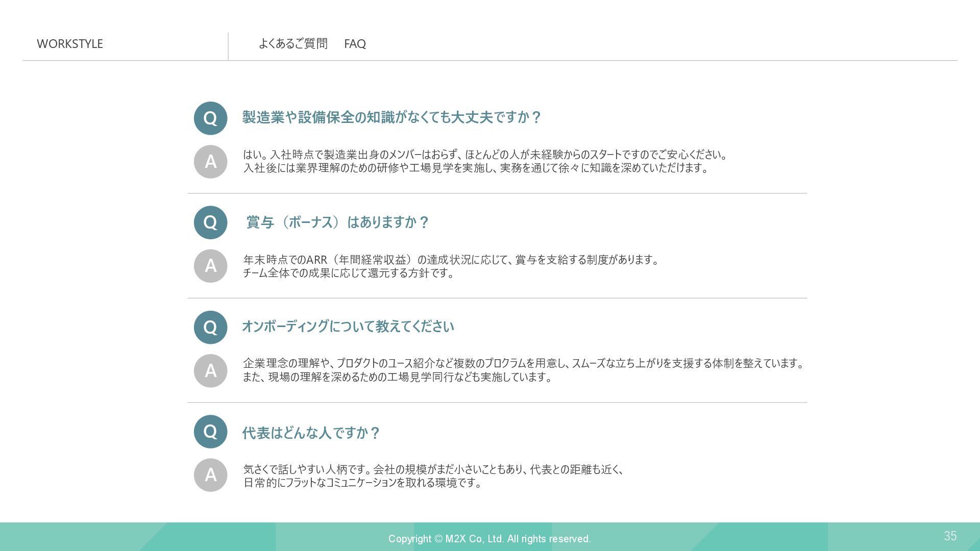
Task: Click the M2X Co, Ltd. copyright footer text
Action: coord(489,539)
